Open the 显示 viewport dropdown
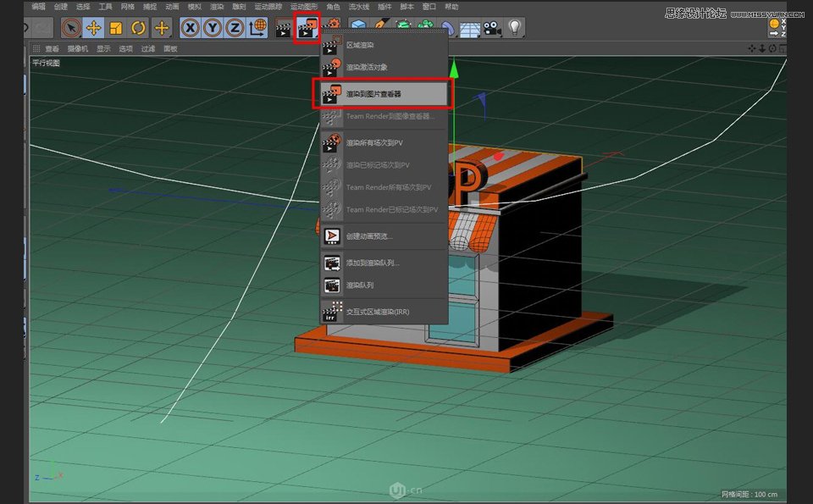 (x=103, y=48)
